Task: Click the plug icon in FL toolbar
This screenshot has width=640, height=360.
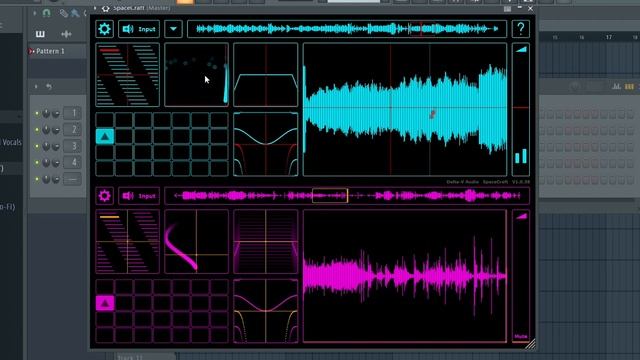Action: (x=75, y=13)
